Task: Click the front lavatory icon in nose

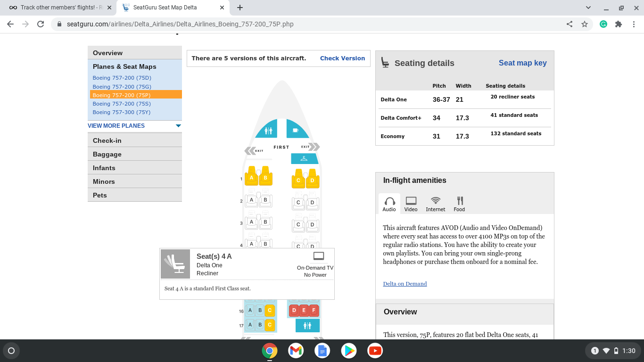Action: [268, 130]
